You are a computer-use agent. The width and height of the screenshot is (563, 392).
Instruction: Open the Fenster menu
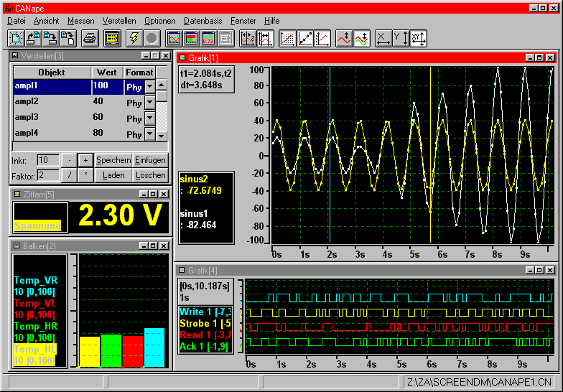pos(243,21)
